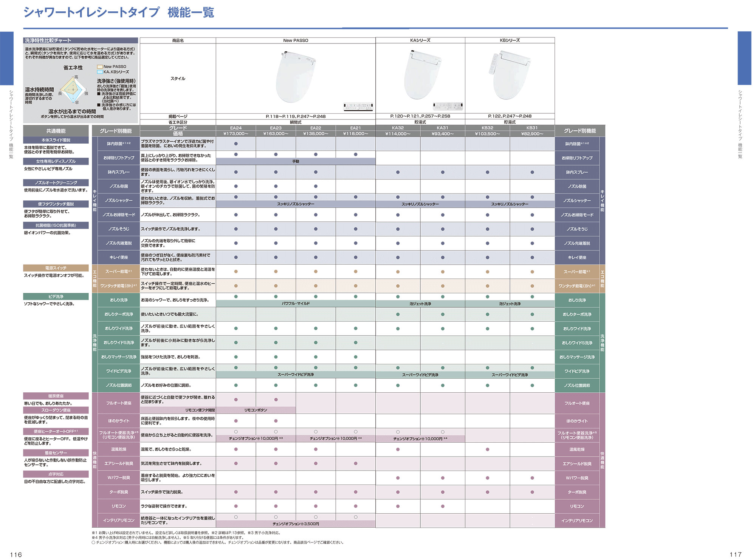Viewport: 756px width, 559px height.
Task: Click the EA24 grade header
Action: click(x=236, y=128)
